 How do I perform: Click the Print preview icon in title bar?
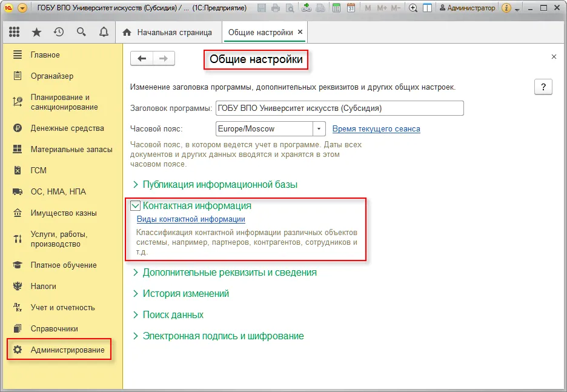click(290, 8)
